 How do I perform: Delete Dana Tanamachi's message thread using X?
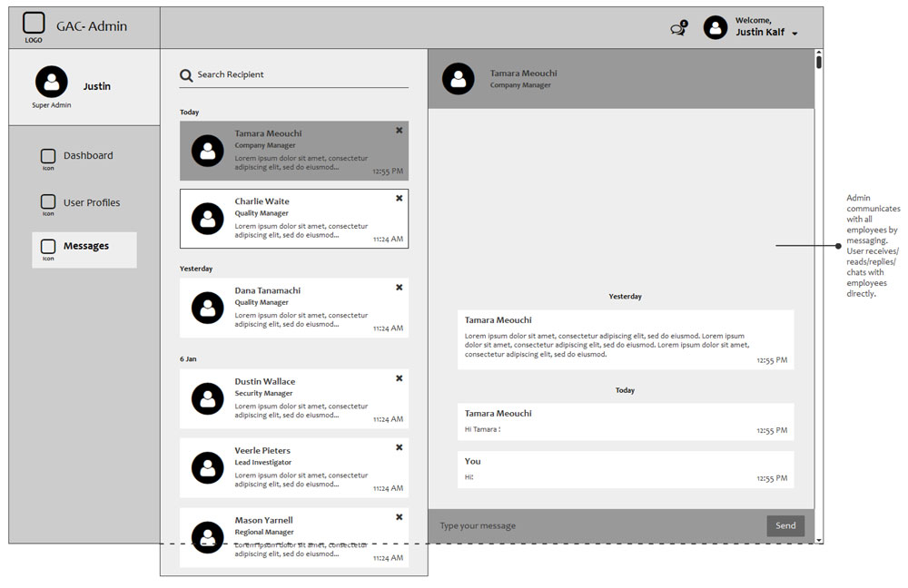[x=399, y=288]
